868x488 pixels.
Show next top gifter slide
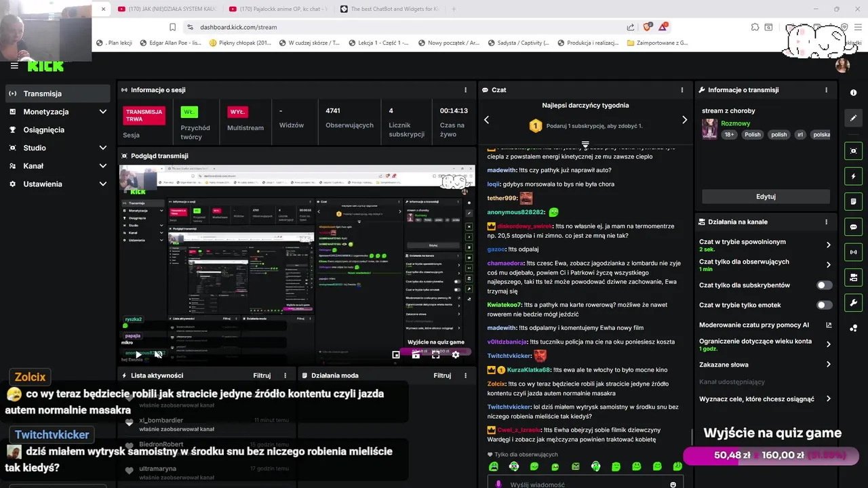(684, 120)
